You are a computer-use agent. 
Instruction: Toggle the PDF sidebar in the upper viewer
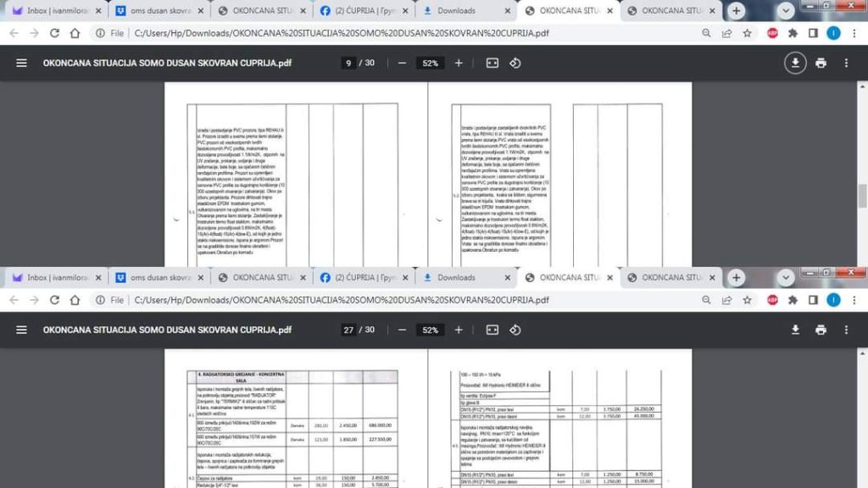pos(21,64)
